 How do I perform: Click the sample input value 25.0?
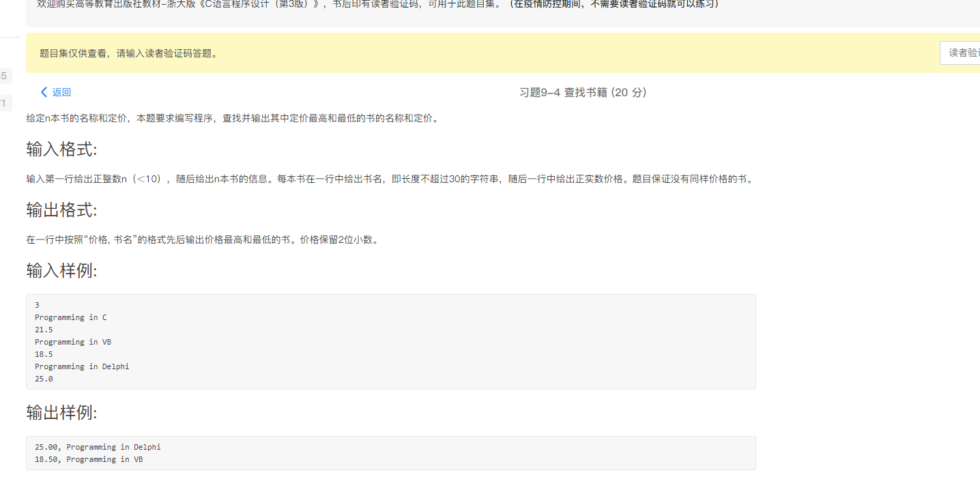(44, 379)
